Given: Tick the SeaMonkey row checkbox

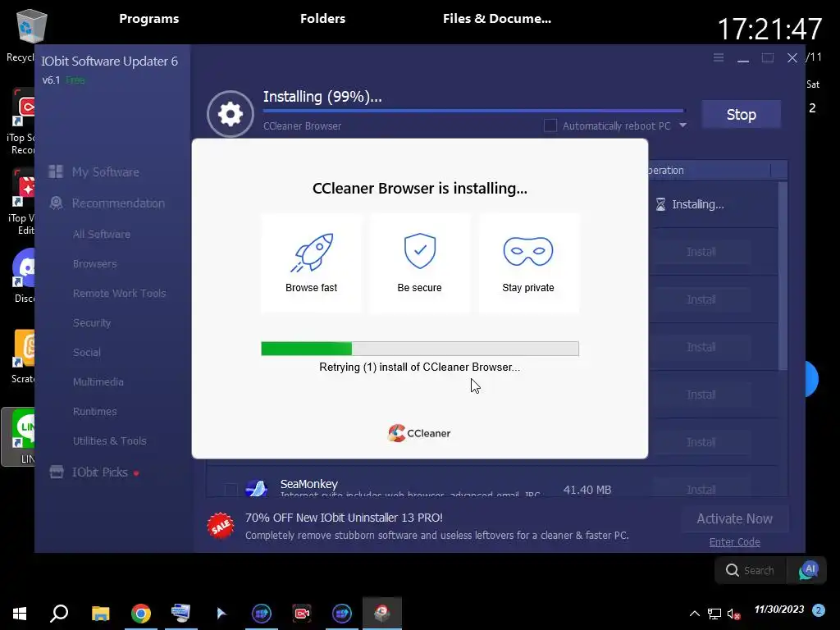Looking at the screenshot, I should 231,489.
